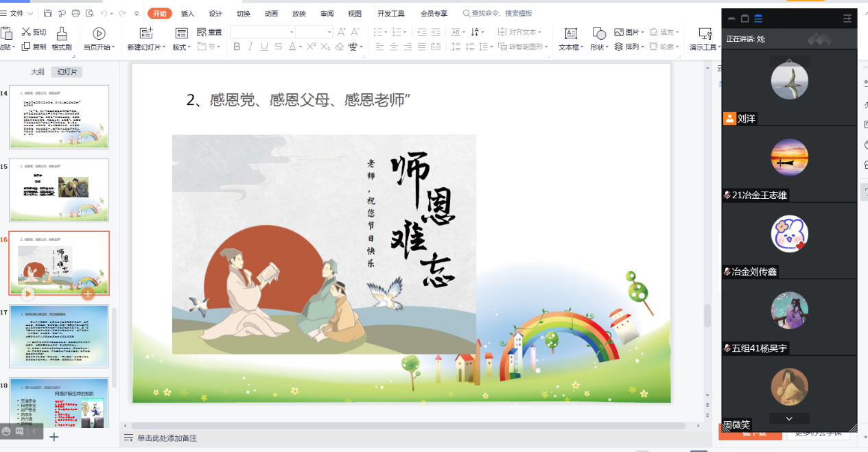Switch to the Insert (插入) tab
Viewport: 868px width, 452px height.
tap(187, 14)
